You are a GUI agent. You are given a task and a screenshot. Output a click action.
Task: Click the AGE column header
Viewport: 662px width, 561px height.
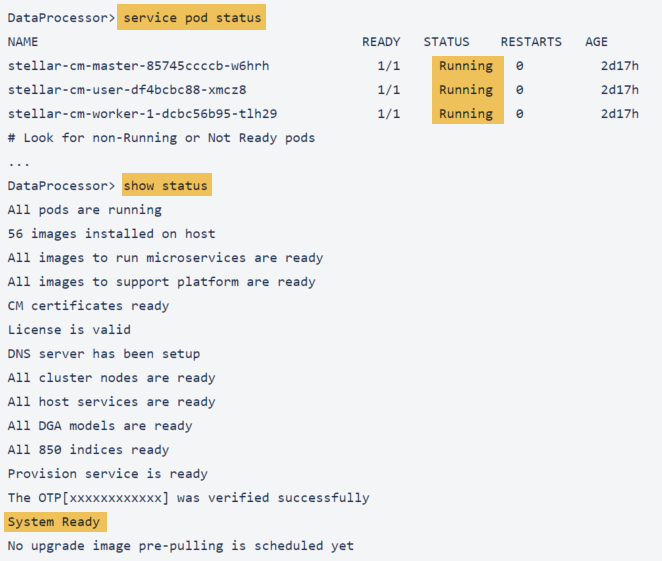tap(596, 42)
